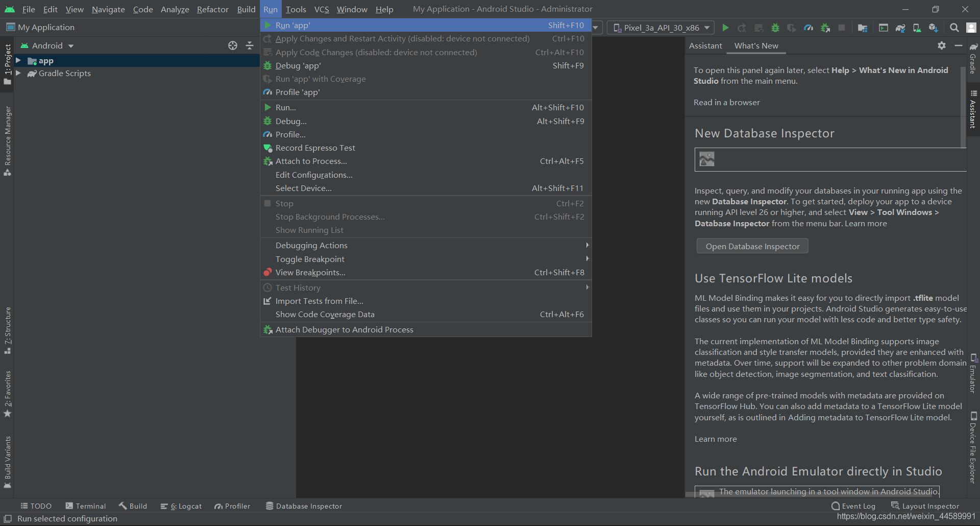Open the Build tool window
Image resolution: width=980 pixels, height=526 pixels.
(133, 506)
